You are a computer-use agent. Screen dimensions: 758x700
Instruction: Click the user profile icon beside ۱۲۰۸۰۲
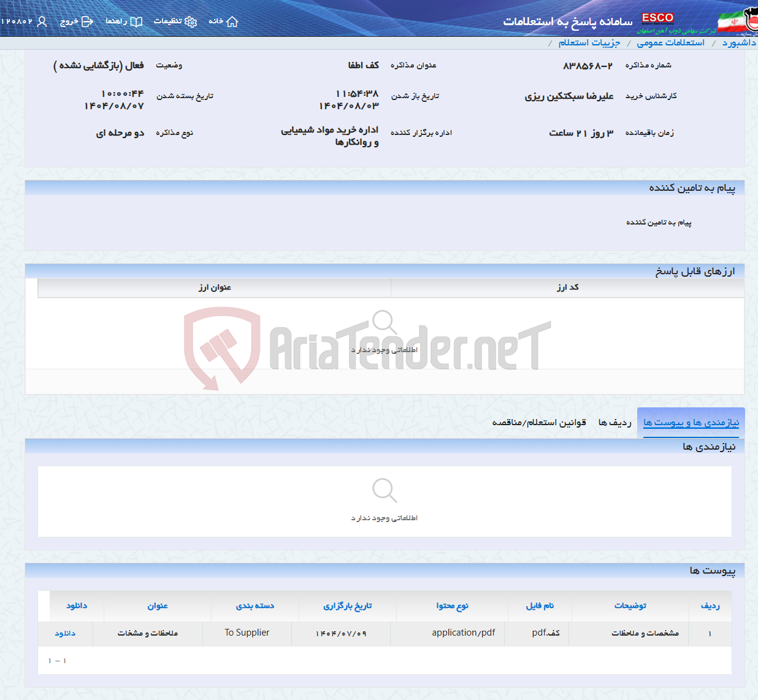click(41, 21)
